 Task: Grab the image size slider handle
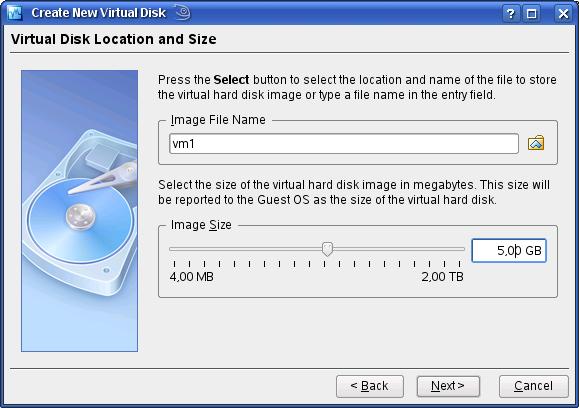(x=327, y=249)
